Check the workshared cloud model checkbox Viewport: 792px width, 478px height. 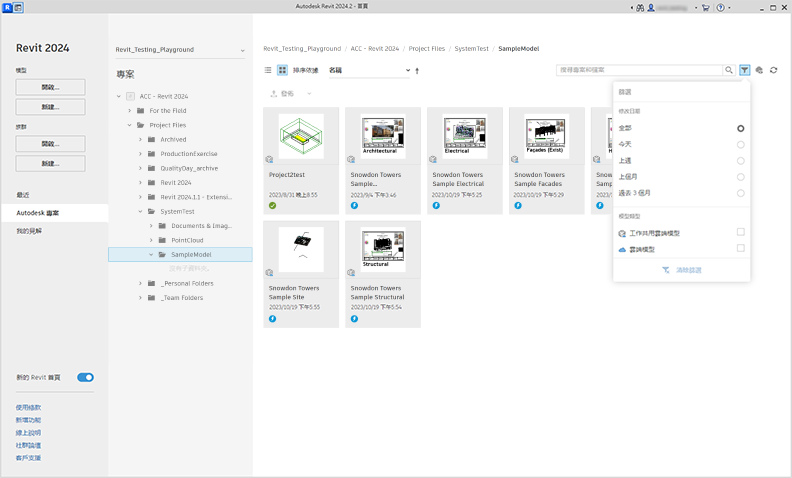point(740,232)
